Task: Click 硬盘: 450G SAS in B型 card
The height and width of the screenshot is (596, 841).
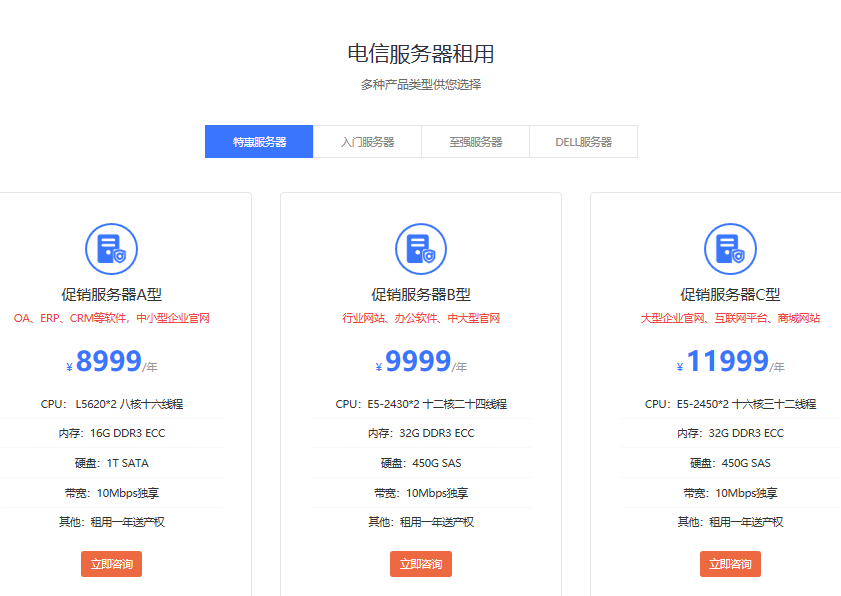Action: (421, 463)
